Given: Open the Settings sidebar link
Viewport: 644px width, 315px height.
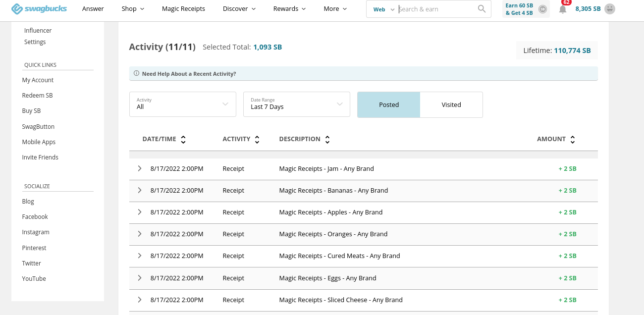Looking at the screenshot, I should point(35,42).
